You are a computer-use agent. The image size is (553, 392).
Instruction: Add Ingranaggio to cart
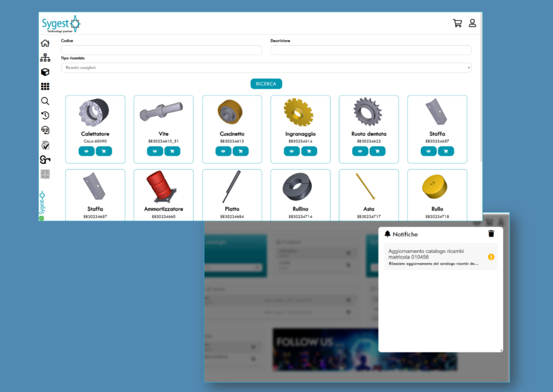point(309,151)
